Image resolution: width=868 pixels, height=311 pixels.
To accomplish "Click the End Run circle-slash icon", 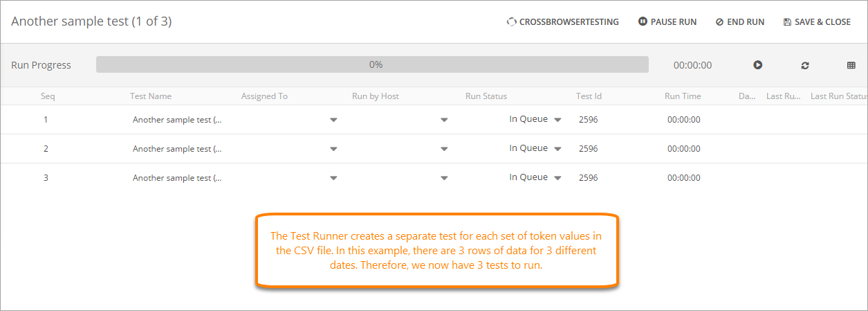I will tap(719, 22).
